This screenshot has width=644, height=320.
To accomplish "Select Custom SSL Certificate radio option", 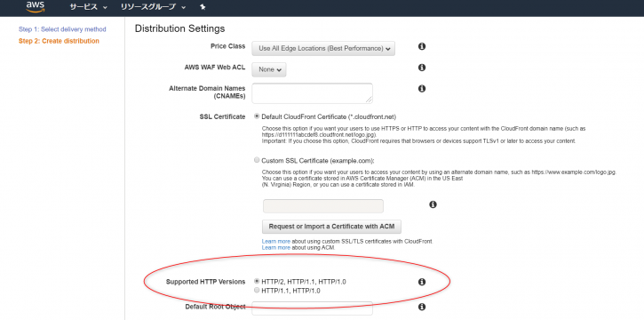I will pyautogui.click(x=257, y=160).
